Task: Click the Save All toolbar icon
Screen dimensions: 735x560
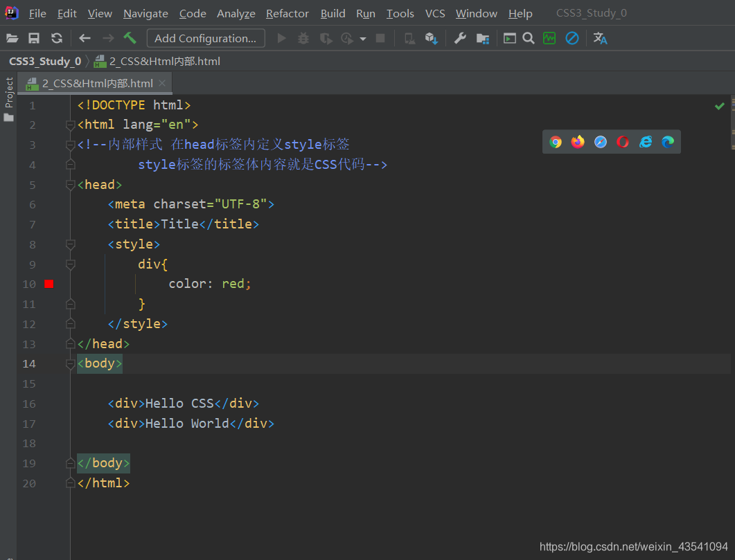Action: tap(34, 38)
